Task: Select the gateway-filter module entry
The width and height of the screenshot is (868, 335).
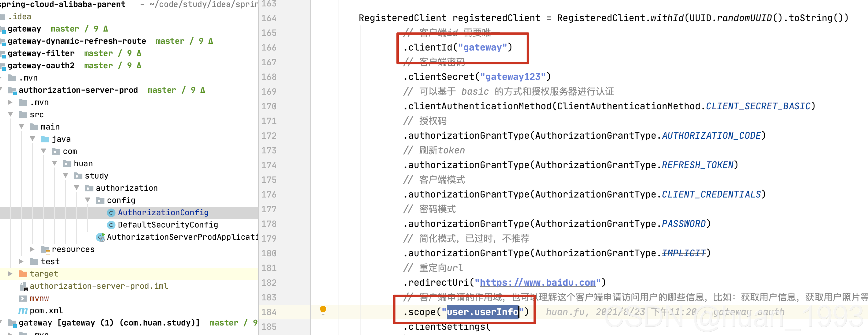Action: tap(41, 53)
